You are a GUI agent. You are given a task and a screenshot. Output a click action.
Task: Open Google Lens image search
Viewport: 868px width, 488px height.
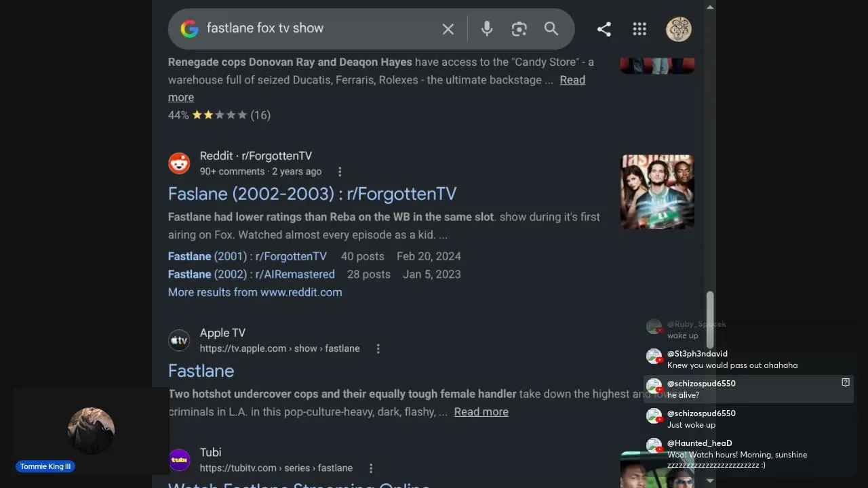pos(519,28)
